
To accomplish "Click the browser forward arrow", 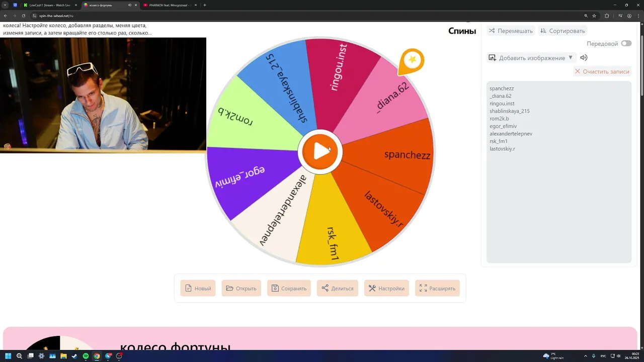I will [14, 16].
